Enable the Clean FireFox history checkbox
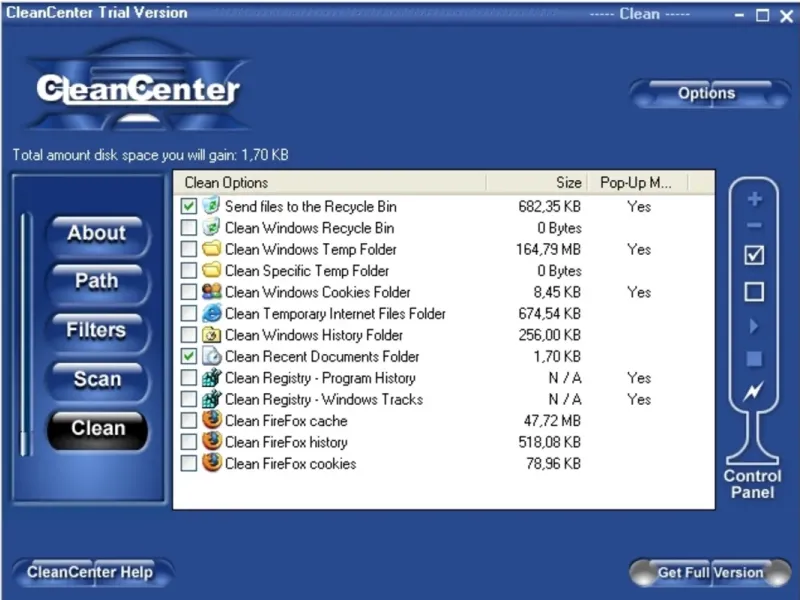 pos(189,442)
